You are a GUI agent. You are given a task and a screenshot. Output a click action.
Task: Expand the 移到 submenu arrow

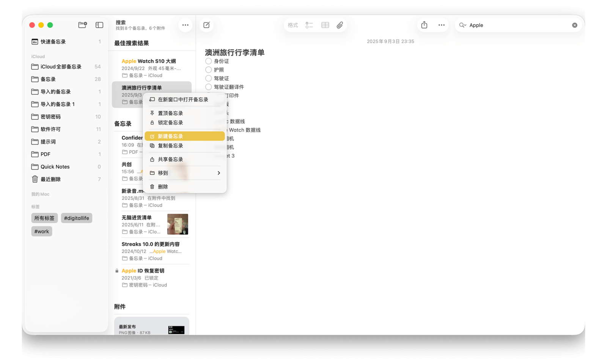pos(219,173)
